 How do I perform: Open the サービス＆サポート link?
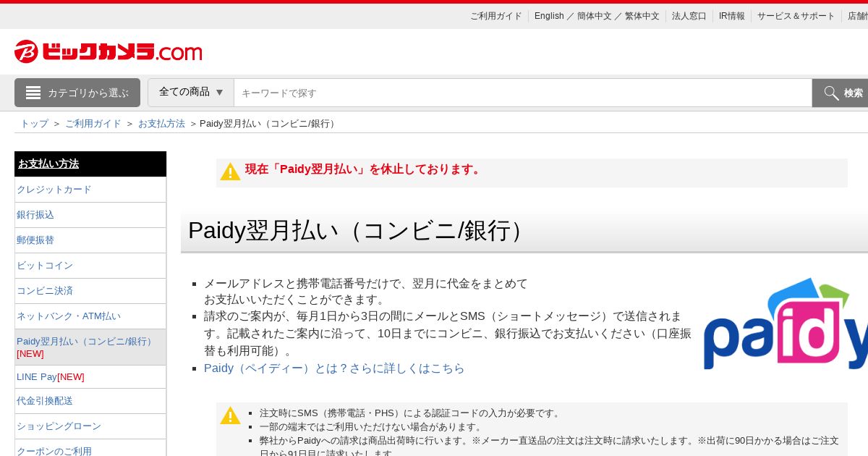pos(796,16)
